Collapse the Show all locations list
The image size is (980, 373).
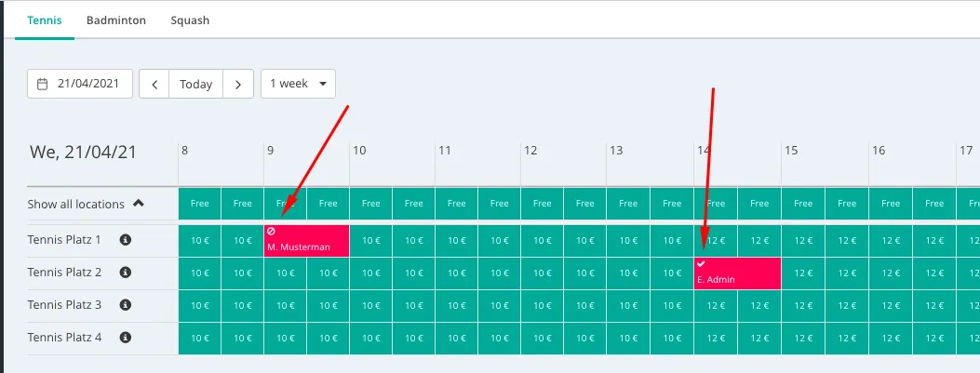point(139,203)
